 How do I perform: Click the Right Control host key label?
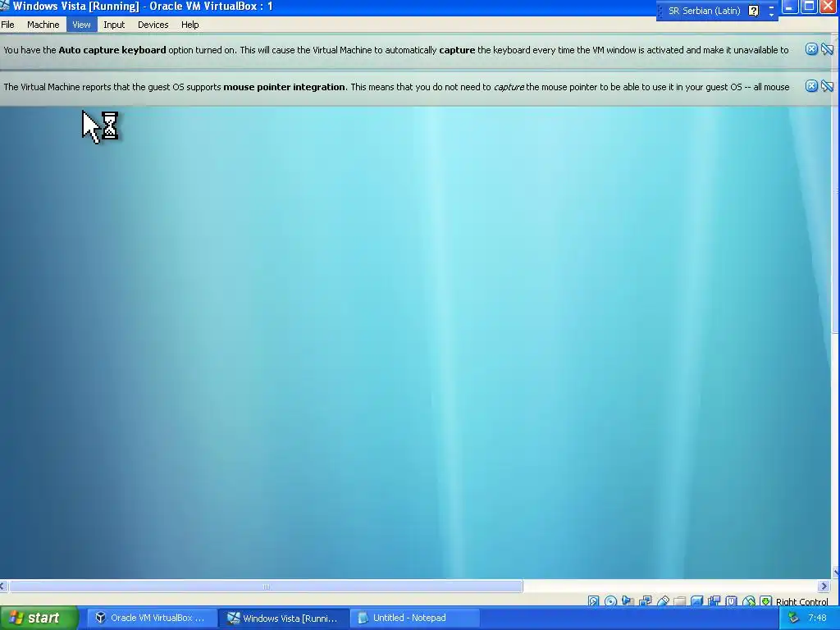coord(802,601)
